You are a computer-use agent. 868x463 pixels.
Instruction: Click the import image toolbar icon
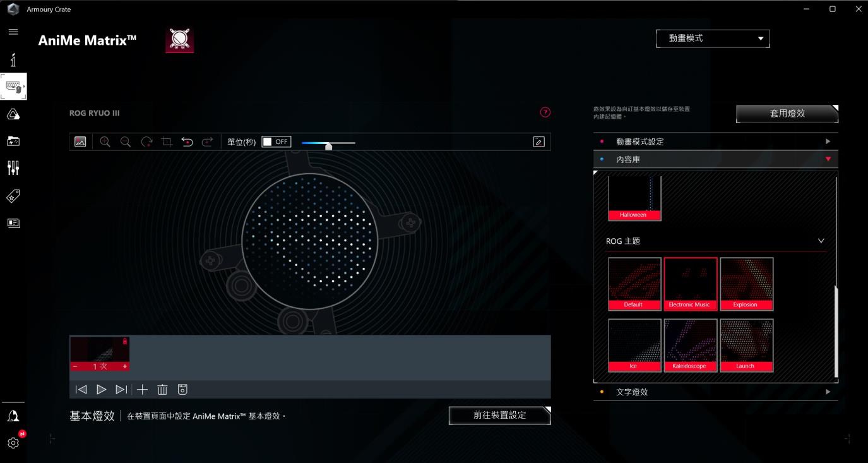pyautogui.click(x=80, y=142)
